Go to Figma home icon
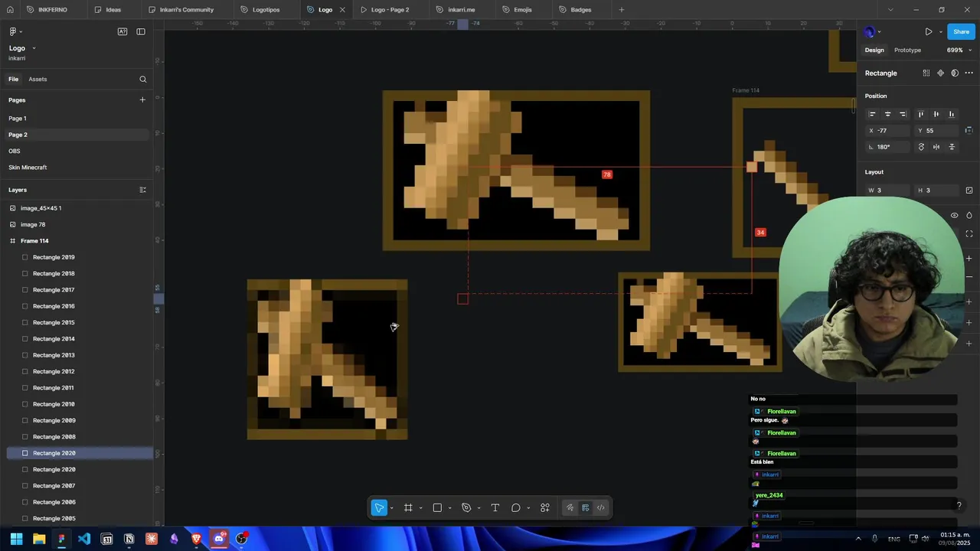Screen dimensions: 980x551 point(10,10)
